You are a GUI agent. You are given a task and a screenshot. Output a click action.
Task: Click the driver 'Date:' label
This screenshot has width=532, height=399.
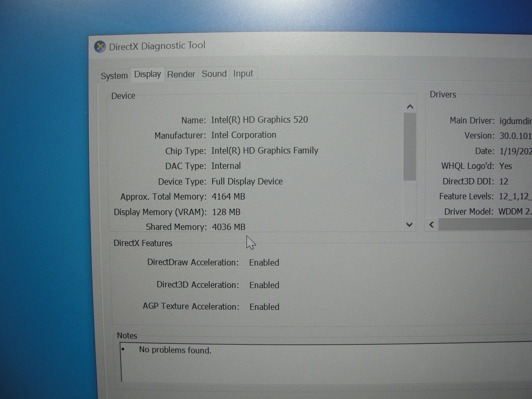(x=485, y=151)
